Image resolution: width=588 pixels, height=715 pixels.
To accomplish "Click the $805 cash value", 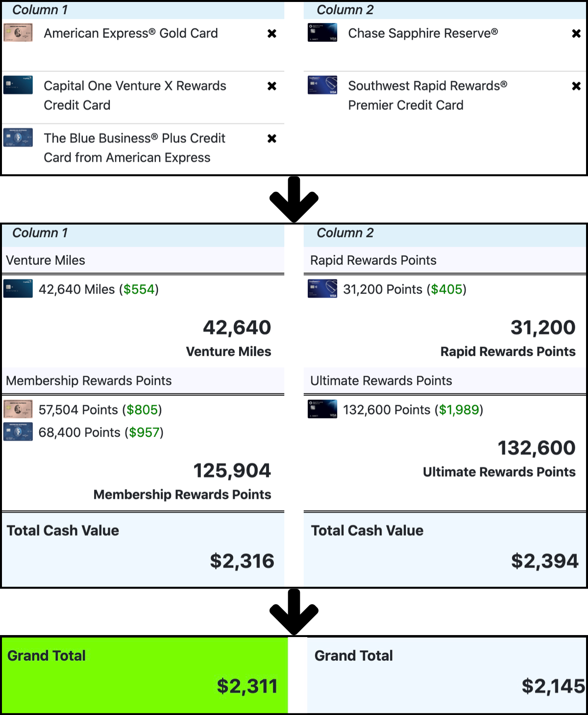I will (x=142, y=410).
